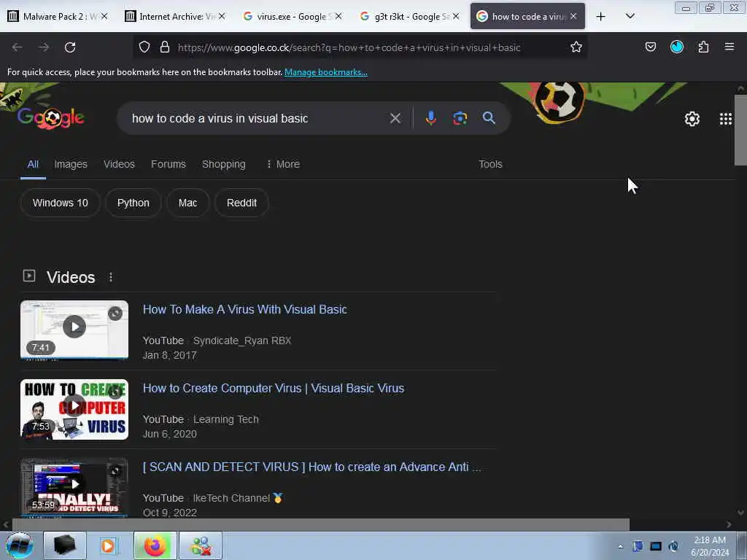747x560 pixels.
Task: Show site security lock information
Action: click(x=165, y=47)
